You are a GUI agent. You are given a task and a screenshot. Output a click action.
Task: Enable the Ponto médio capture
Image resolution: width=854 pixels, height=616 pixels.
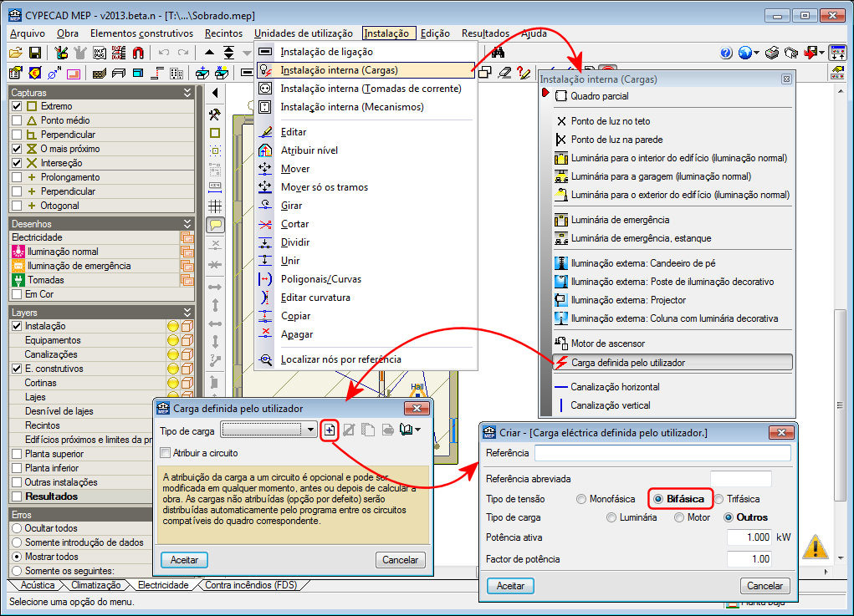(x=17, y=120)
